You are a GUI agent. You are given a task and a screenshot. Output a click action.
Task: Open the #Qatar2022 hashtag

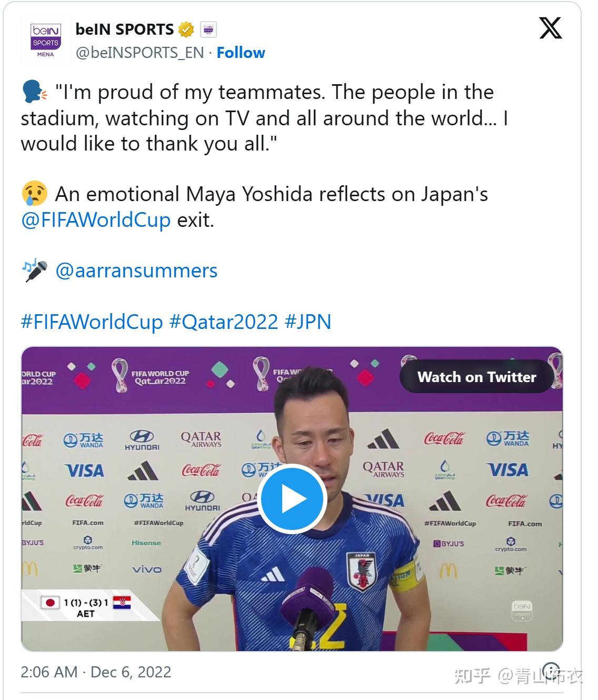pyautogui.click(x=224, y=322)
